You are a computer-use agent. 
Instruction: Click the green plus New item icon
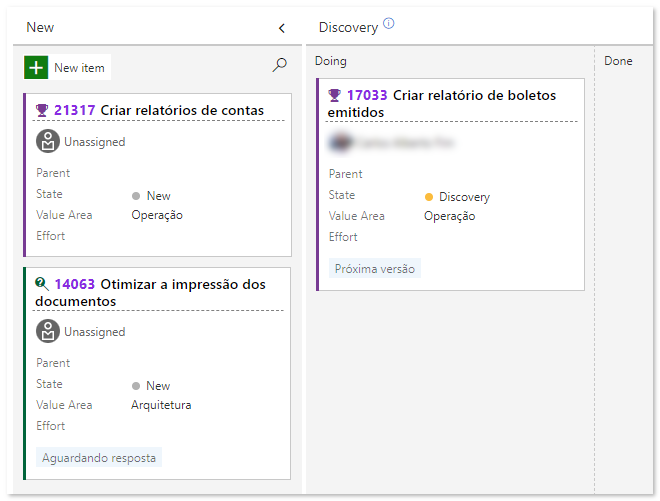click(36, 67)
